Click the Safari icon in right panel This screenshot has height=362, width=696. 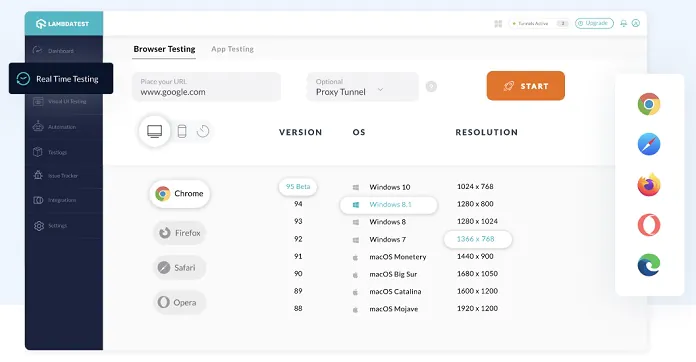tap(649, 144)
